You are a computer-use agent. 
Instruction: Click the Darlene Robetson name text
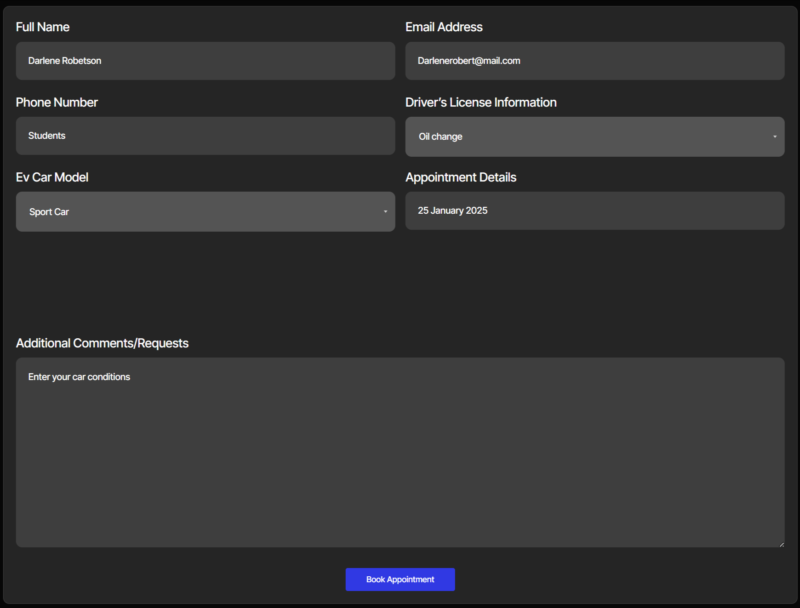(65, 61)
